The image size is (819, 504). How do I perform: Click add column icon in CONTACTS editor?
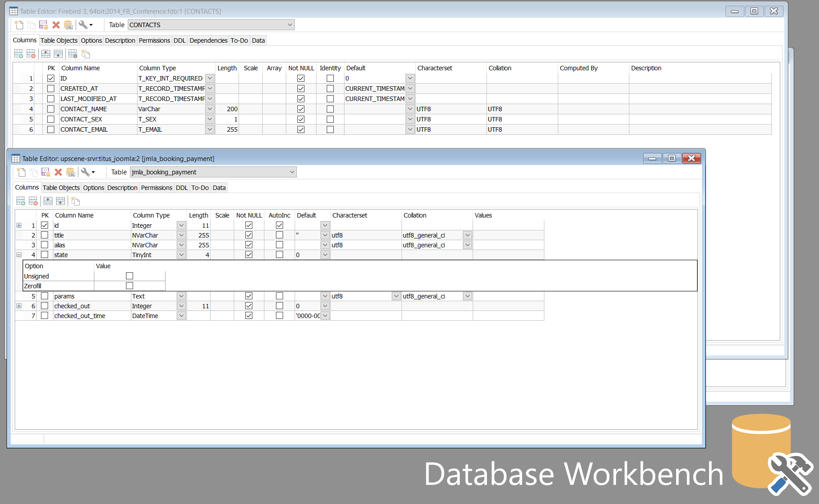pos(18,54)
